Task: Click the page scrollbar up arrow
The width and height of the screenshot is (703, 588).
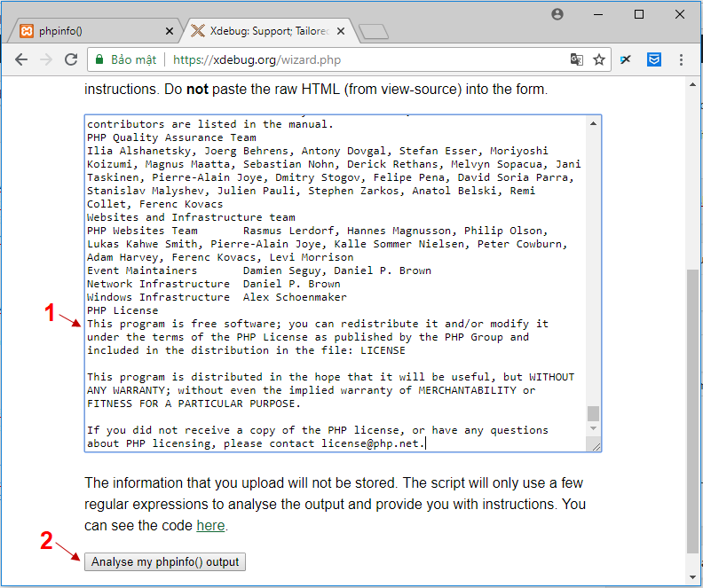Action: click(x=692, y=84)
